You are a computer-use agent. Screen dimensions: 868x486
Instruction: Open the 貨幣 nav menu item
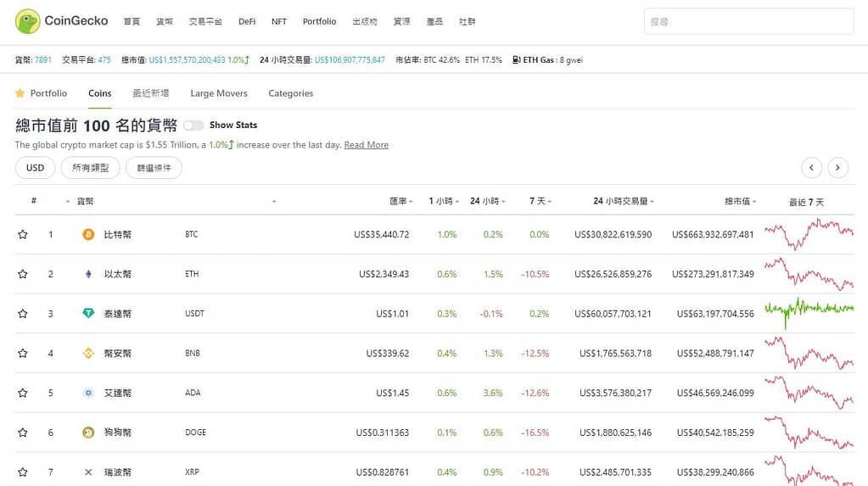165,21
